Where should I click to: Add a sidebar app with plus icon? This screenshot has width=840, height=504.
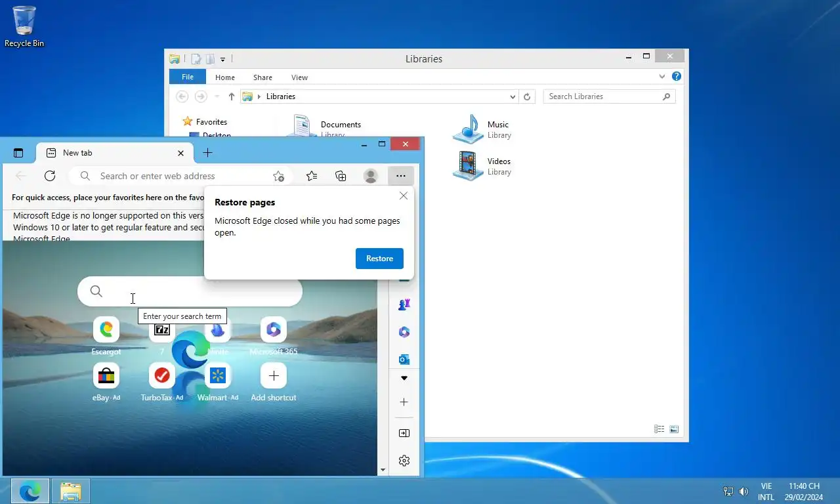click(x=404, y=402)
